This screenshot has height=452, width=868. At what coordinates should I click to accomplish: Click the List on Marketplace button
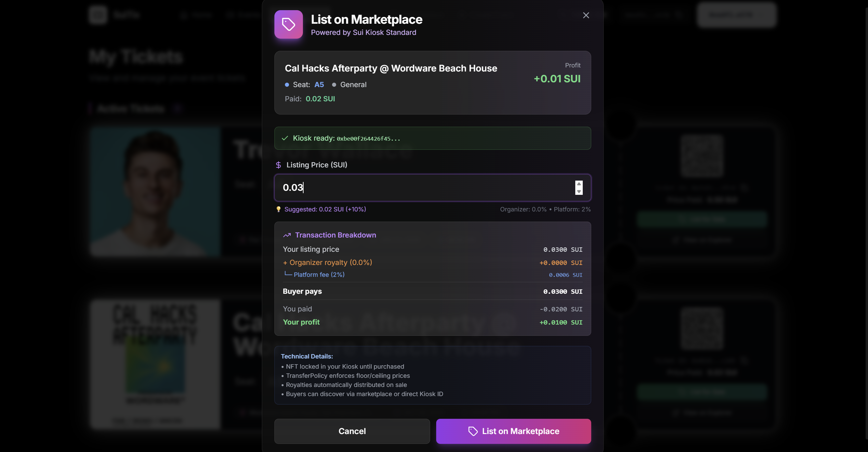514,431
